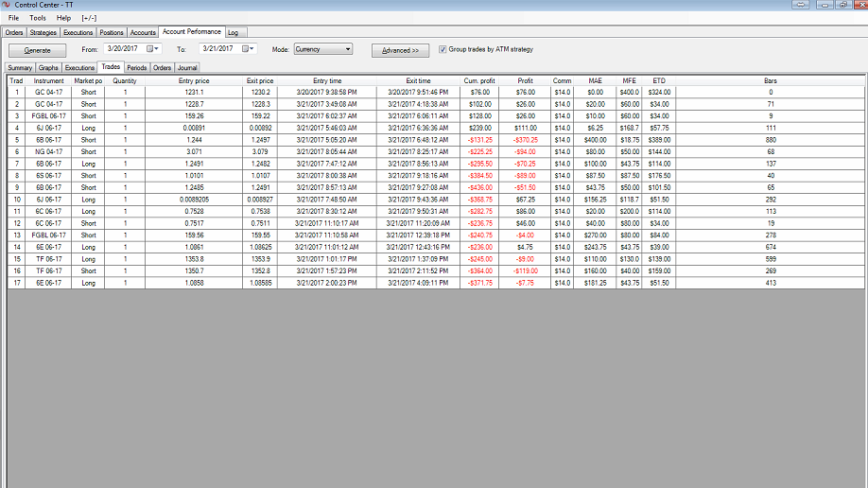The width and height of the screenshot is (868, 488).
Task: Click cum. profit -$436.00 cell
Action: click(479, 188)
